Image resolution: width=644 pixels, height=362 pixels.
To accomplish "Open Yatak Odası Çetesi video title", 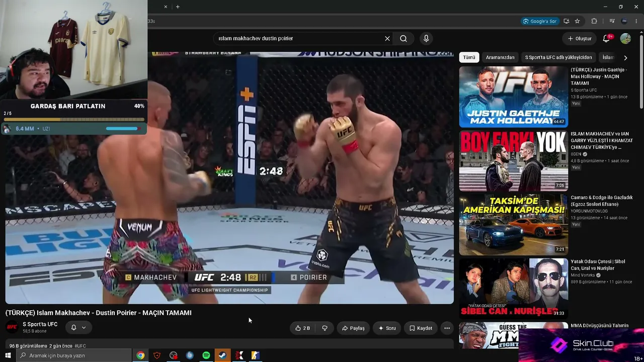I will pos(598,265).
